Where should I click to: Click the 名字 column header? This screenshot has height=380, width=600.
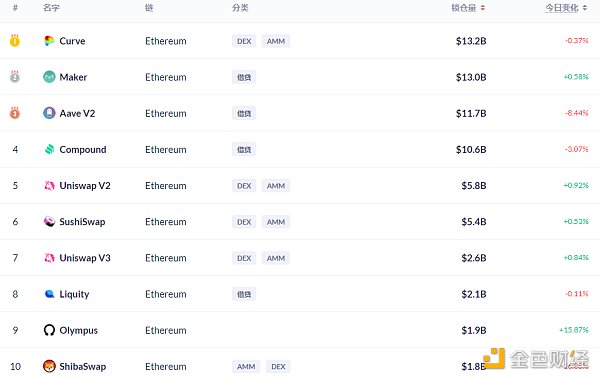[51, 8]
